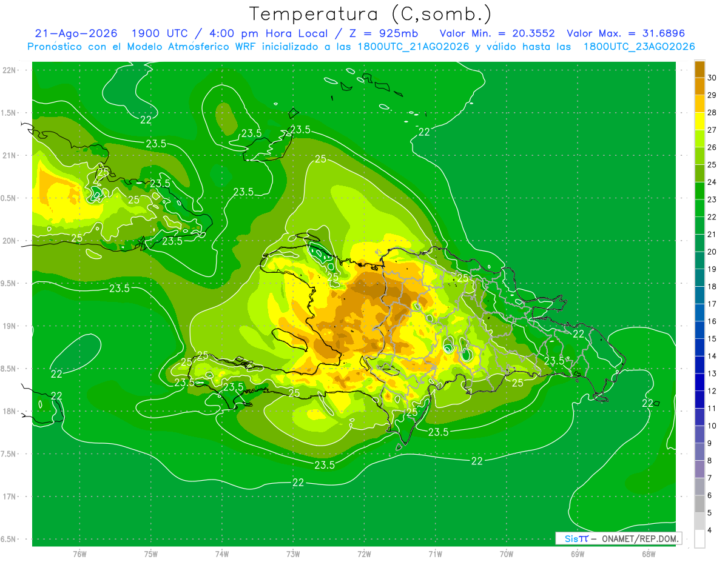Open the 'SisTT - ONAMET/REP.DOM.' logo link
Viewport: 728px width, 562px height.
tap(618, 538)
